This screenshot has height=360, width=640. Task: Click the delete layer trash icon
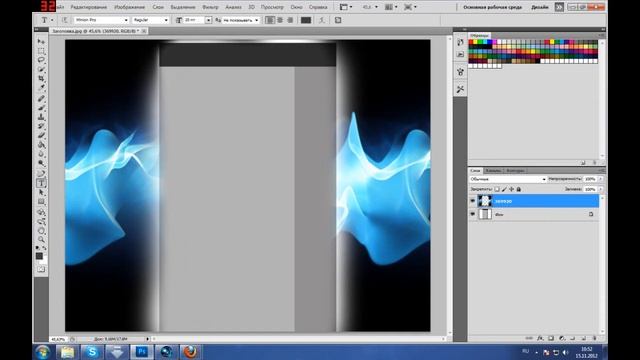[x=594, y=338]
